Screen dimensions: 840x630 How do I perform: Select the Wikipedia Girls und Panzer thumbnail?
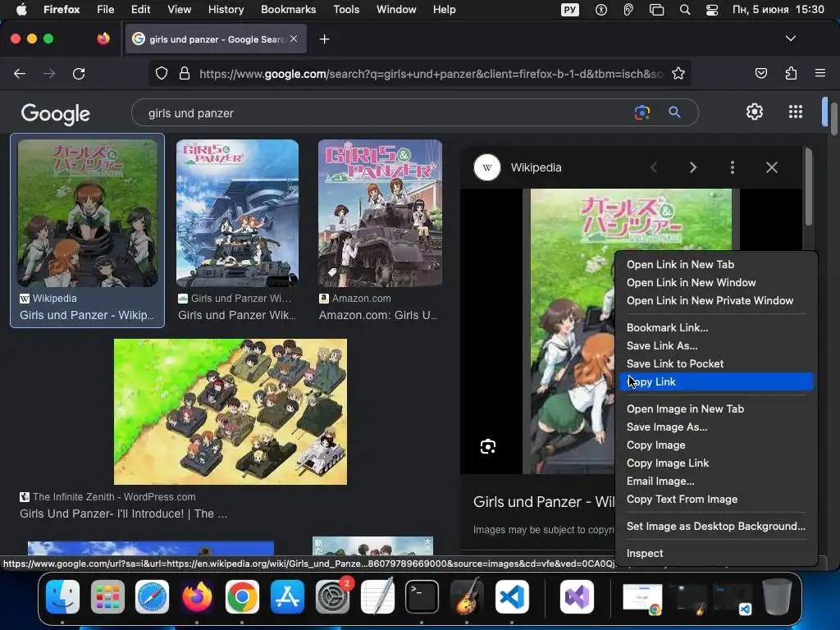(88, 213)
